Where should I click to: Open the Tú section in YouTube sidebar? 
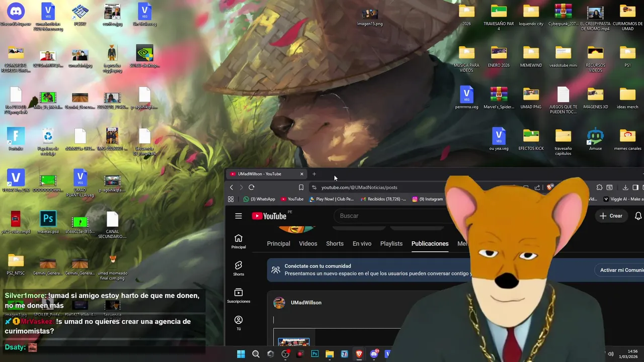[238, 323]
